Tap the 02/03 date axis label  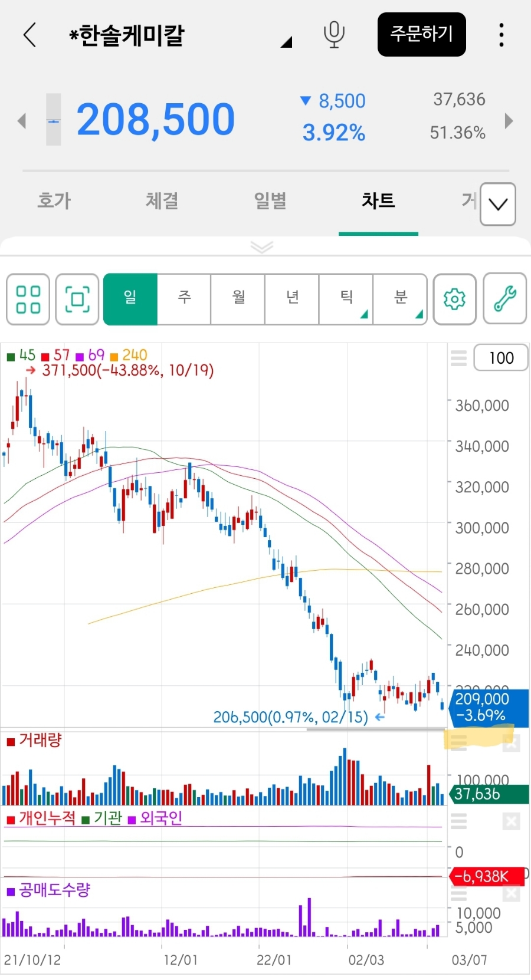point(366,960)
